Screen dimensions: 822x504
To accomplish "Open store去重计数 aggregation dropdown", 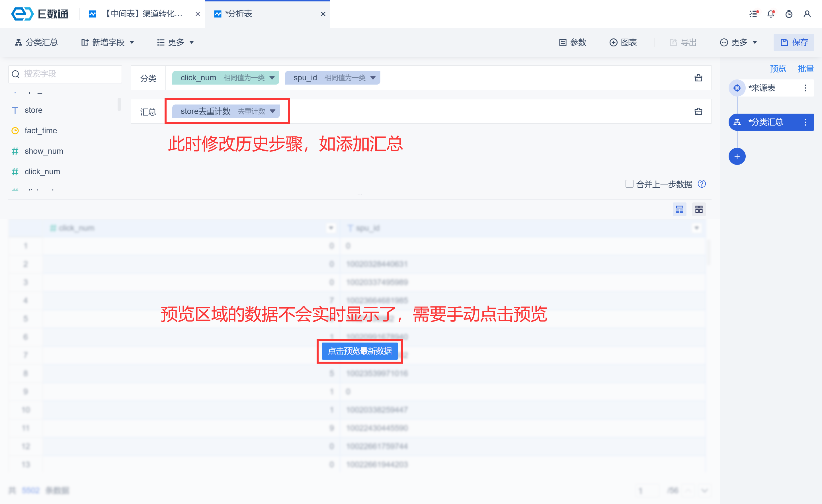I will coord(272,111).
